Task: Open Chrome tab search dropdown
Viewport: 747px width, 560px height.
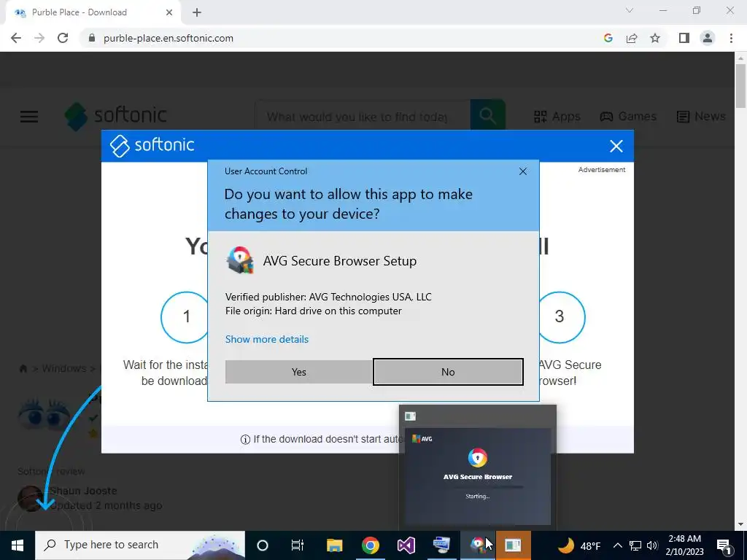Action: 630,10
